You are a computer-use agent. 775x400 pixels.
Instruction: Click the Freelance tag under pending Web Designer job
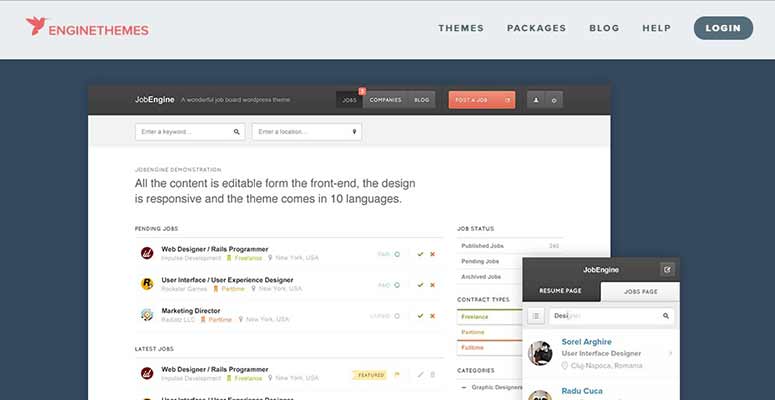pos(244,258)
